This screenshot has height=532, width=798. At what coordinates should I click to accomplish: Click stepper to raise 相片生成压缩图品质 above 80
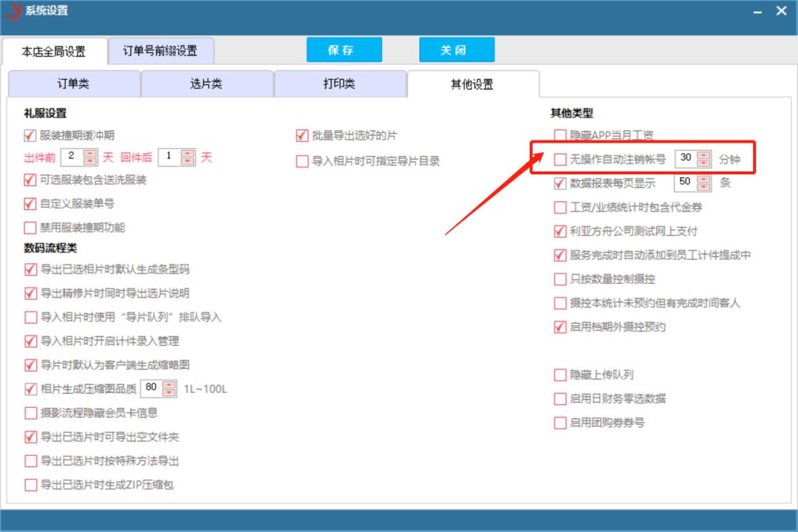coord(169,386)
